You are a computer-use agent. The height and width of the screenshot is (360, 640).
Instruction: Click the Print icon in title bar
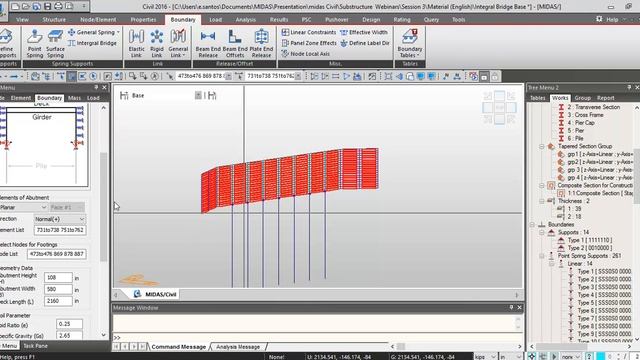[x=58, y=7]
